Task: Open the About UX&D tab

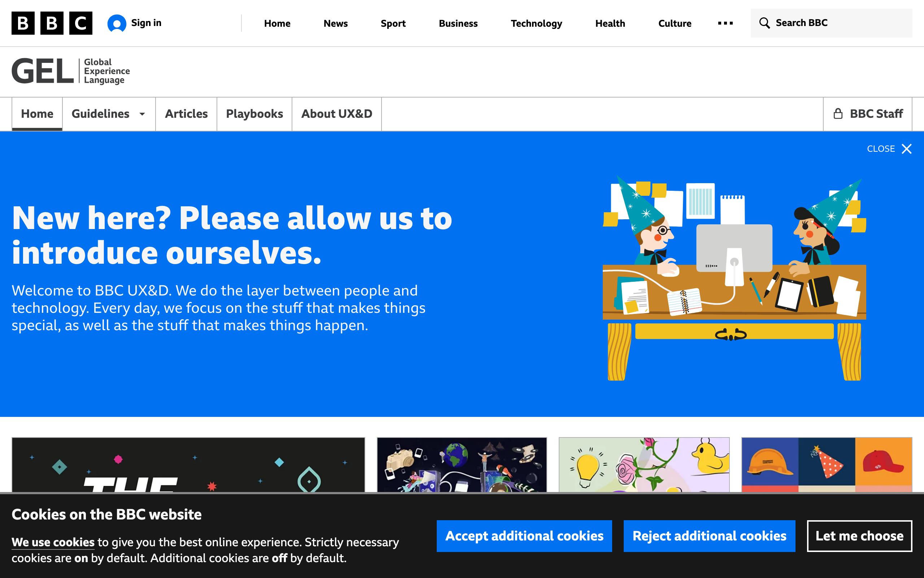Action: click(x=337, y=114)
